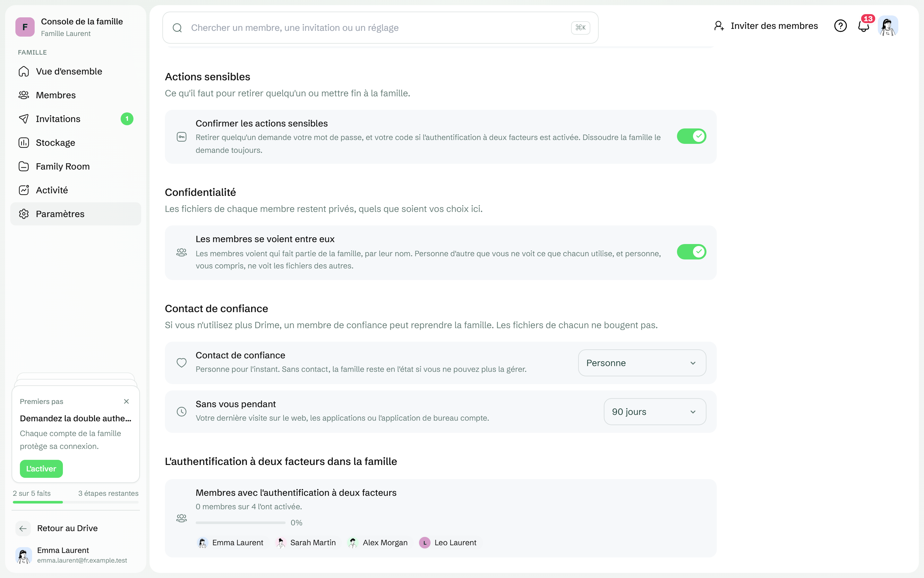Click the Demandez la double authe... heading
The image size is (924, 578).
(x=76, y=419)
